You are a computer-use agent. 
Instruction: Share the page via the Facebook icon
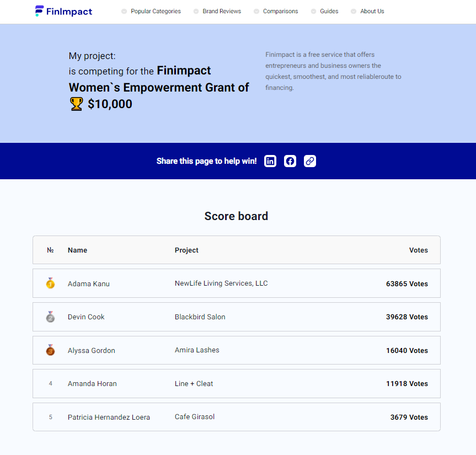click(x=290, y=161)
